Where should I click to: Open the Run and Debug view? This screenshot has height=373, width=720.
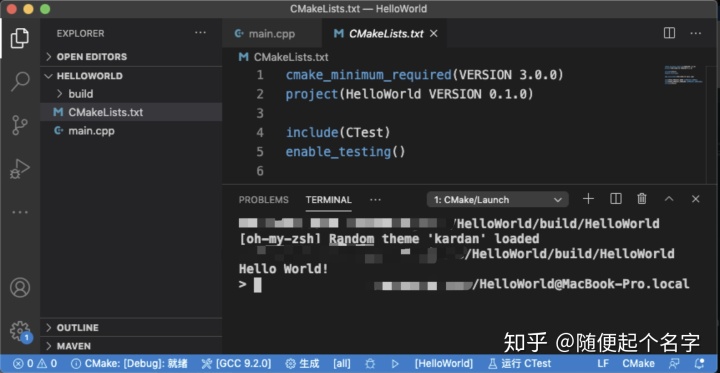[20, 169]
